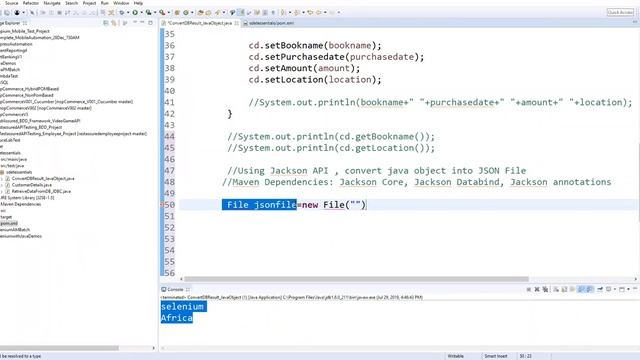Open the Next Annotation dropdown arrow
The width and height of the screenshot is (640, 360).
(290, 12)
